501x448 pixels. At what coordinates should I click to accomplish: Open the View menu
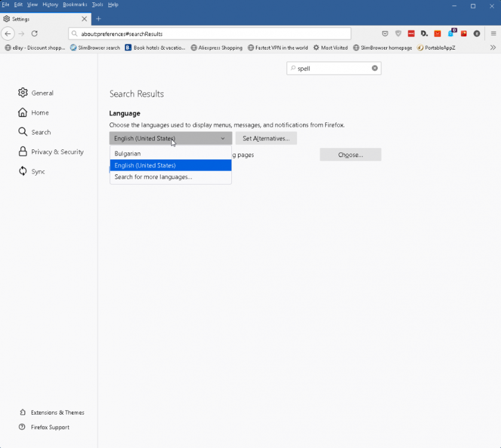click(32, 4)
